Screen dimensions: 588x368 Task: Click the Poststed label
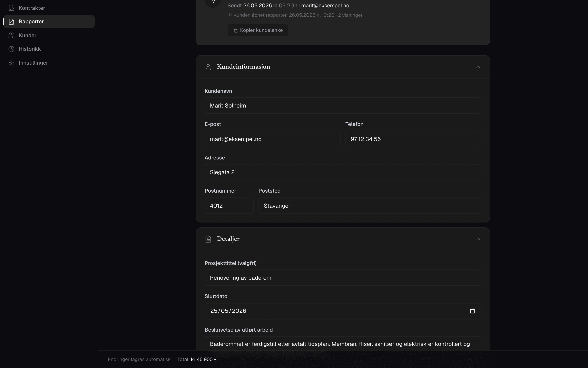pos(269,191)
